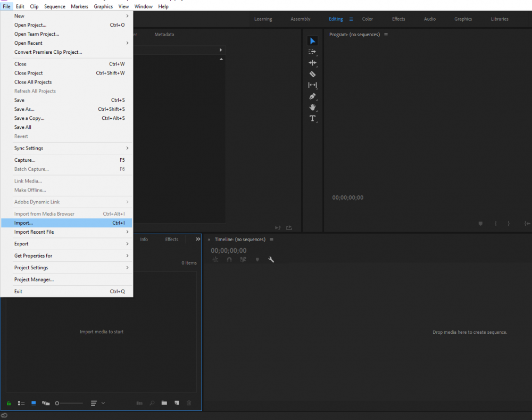Click Mark In brace in Program Monitor
Screen dimensions: 532x420
tap(496, 224)
